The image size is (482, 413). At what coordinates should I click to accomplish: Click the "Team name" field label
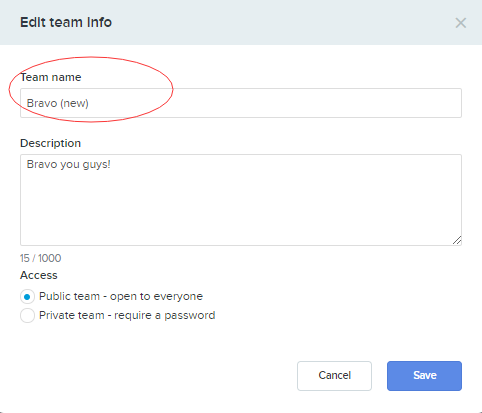point(51,77)
